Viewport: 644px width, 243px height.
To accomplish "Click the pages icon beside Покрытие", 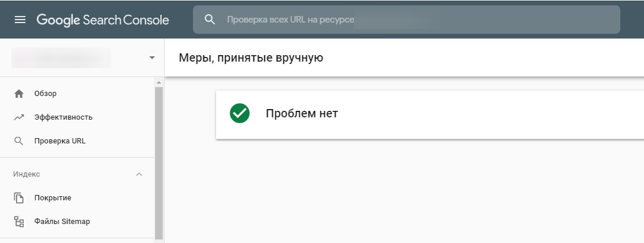I will coord(19,198).
